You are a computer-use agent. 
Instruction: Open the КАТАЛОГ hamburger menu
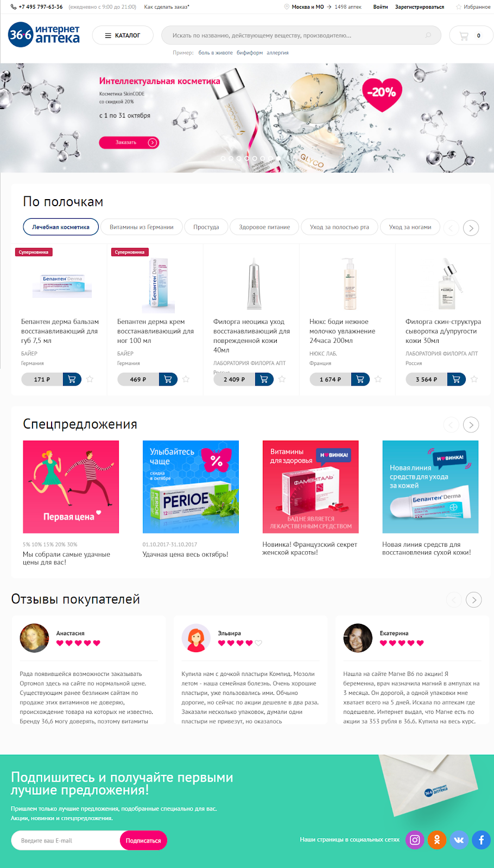(122, 36)
